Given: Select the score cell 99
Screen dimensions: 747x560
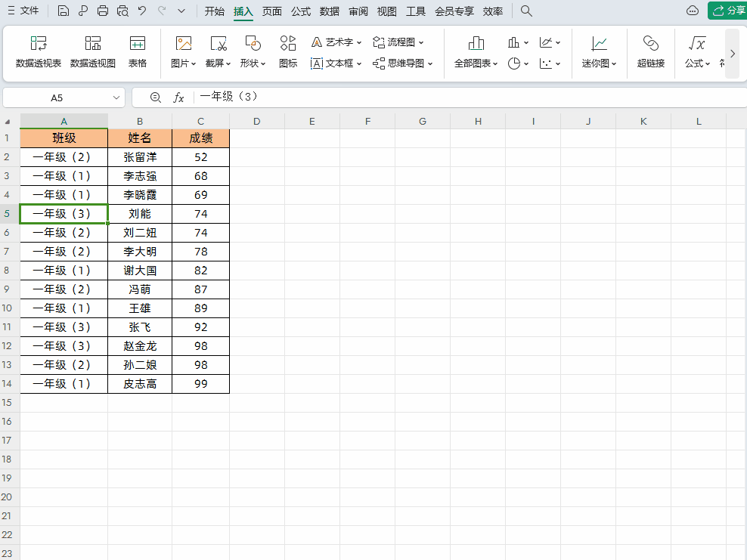Looking at the screenshot, I should tap(200, 384).
